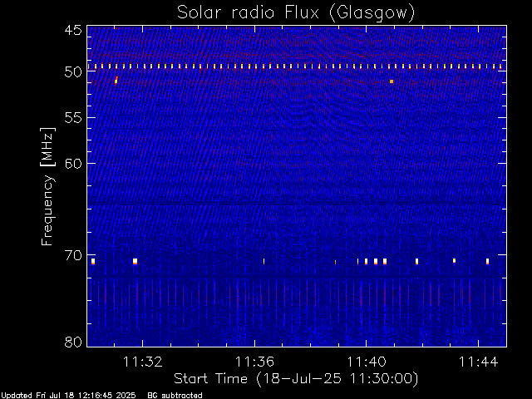
Task: Click the yellow burst spot near 11:41 at 51 MHz
Action: point(392,81)
